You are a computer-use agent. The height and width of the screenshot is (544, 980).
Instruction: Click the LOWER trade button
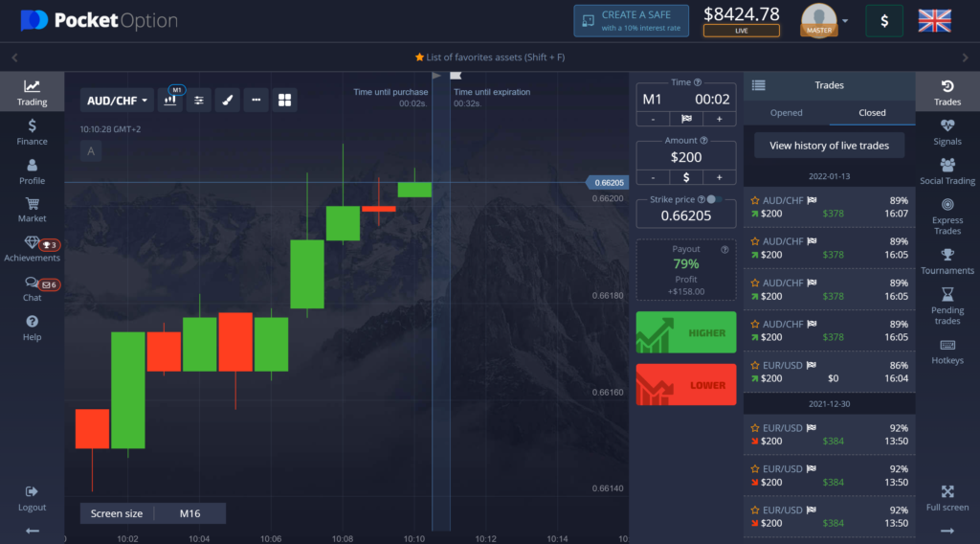point(685,385)
